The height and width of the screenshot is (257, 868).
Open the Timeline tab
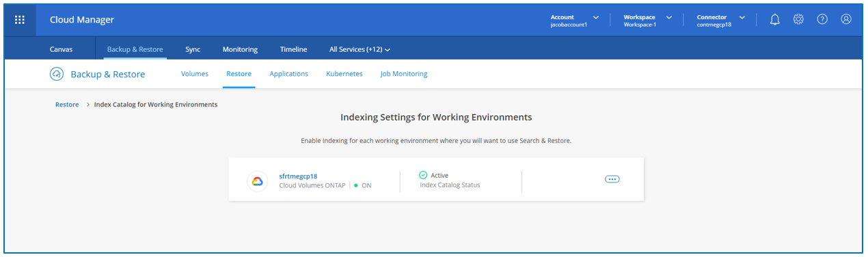[293, 49]
